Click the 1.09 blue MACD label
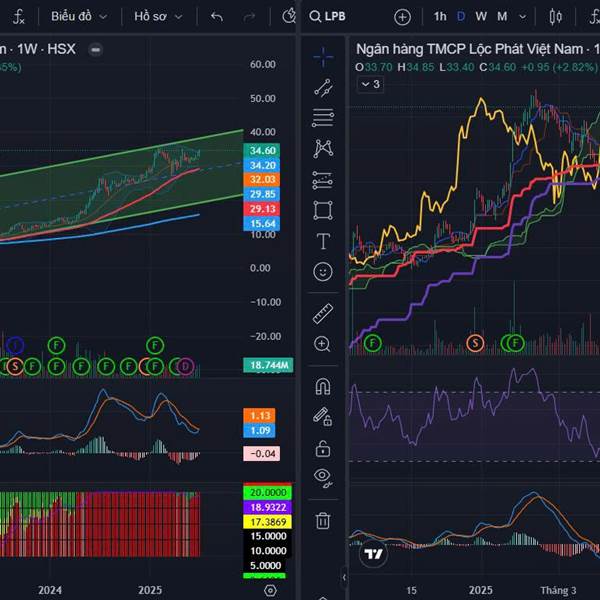600x600 pixels. coord(259,430)
